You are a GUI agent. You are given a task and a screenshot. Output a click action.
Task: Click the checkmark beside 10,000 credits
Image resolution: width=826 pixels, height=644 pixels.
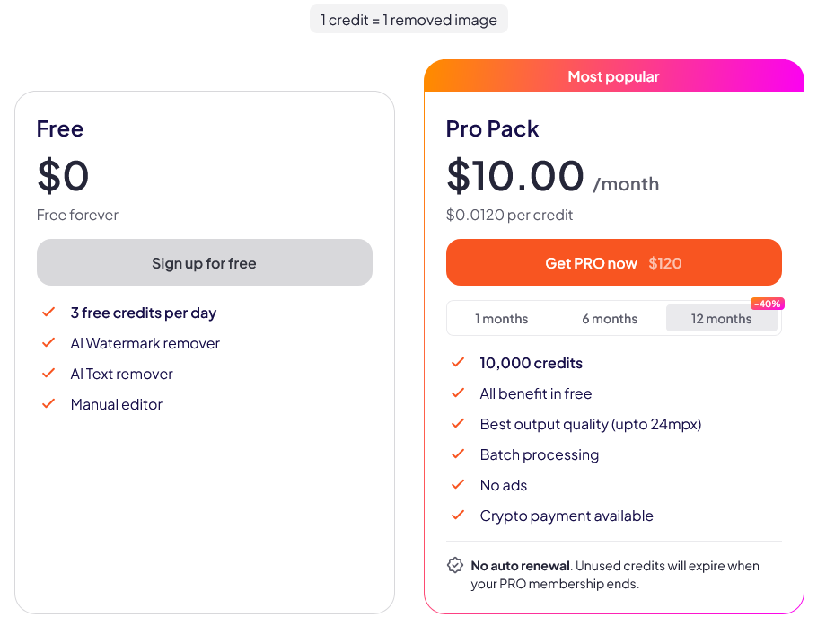(458, 363)
